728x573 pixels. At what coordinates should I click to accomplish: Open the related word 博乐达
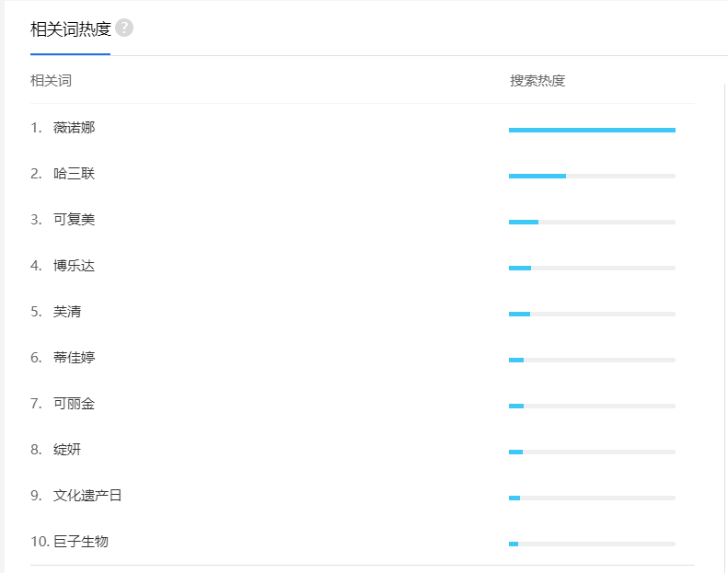(74, 266)
